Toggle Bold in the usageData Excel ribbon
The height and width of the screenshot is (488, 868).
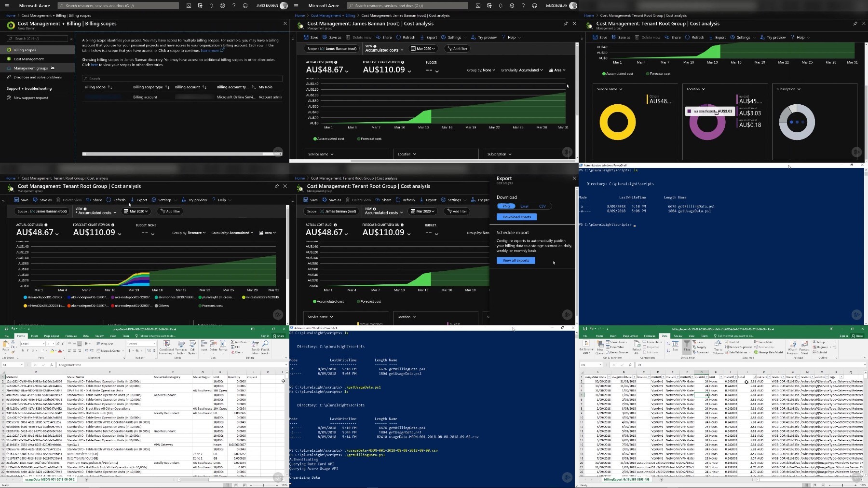[22, 350]
